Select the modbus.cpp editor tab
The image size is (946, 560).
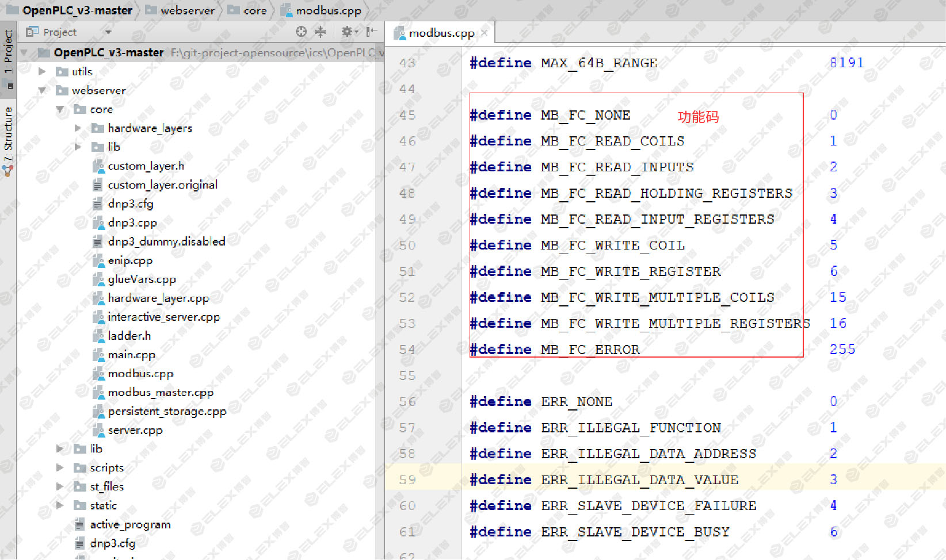(x=441, y=33)
